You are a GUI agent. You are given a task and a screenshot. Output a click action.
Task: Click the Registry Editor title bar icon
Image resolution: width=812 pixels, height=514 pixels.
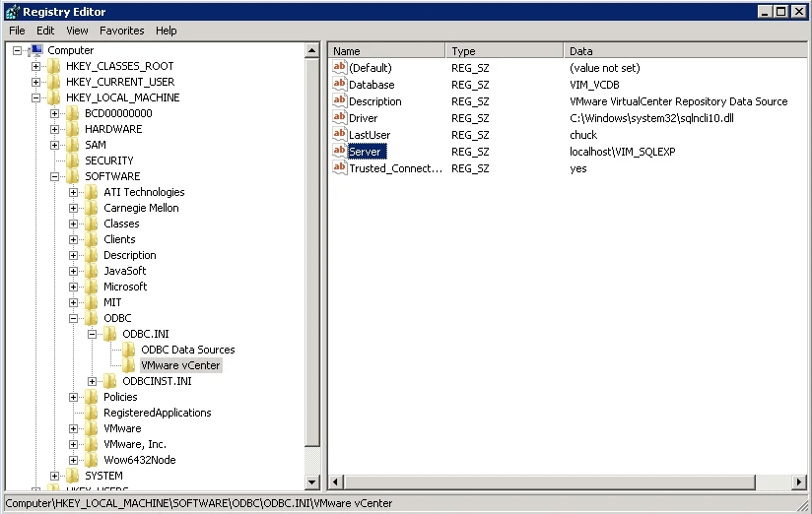click(x=13, y=12)
